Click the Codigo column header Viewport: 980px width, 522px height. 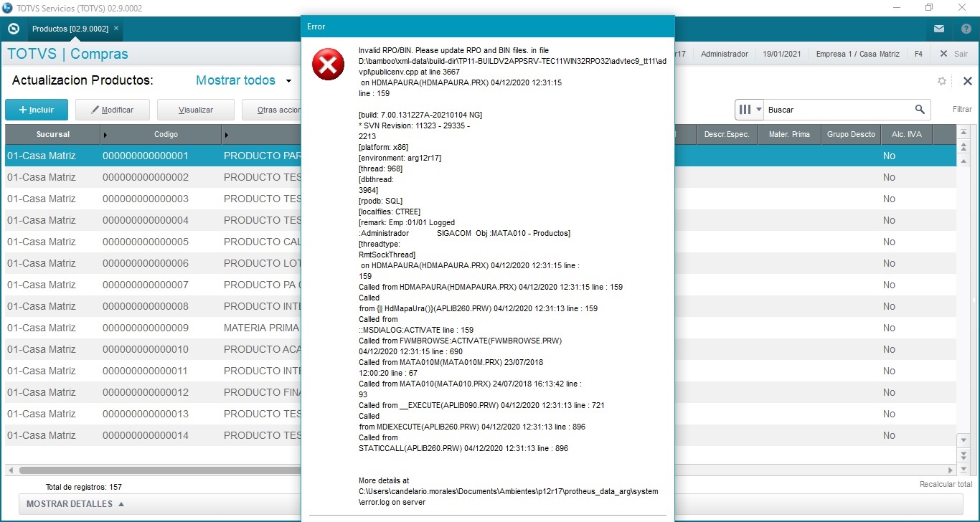click(x=166, y=134)
